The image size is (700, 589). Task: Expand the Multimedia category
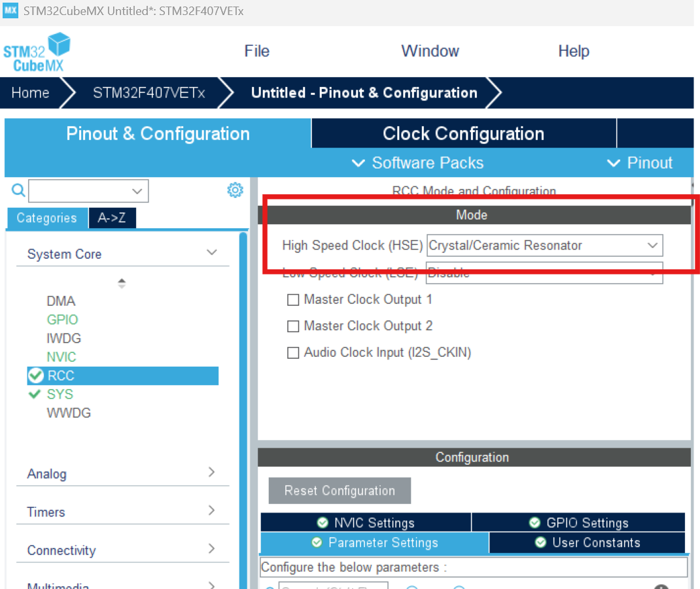point(211,584)
